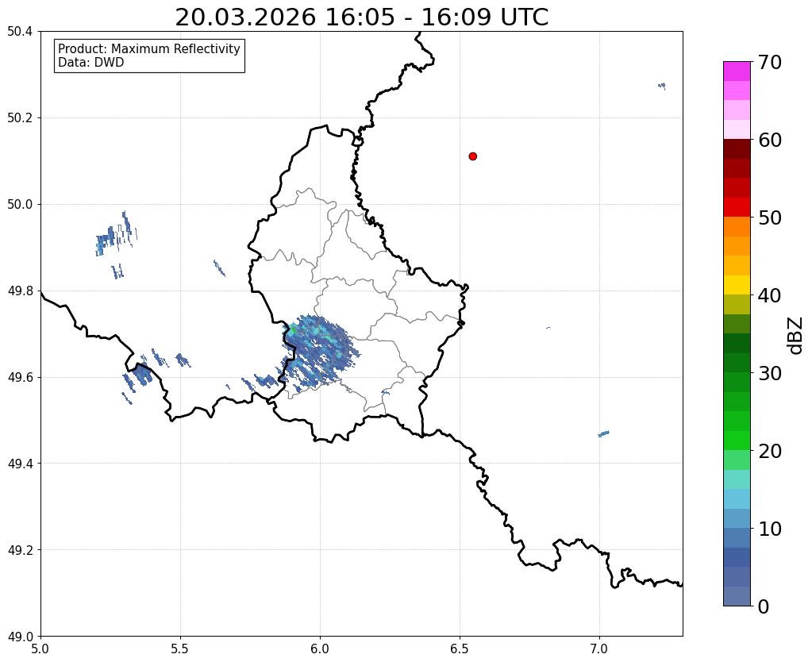Click the colorbar tick label '20'
Viewport: 812px width, 662px height.
(770, 451)
